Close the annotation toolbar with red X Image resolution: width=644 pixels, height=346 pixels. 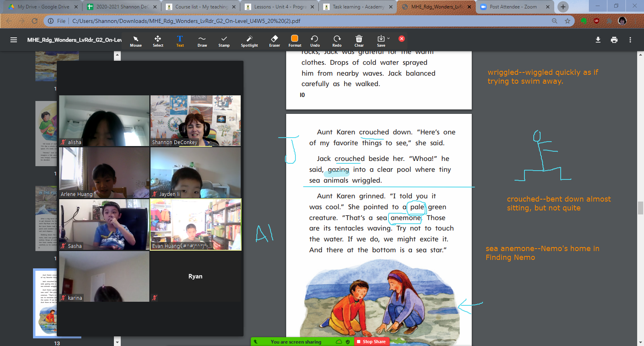402,39
